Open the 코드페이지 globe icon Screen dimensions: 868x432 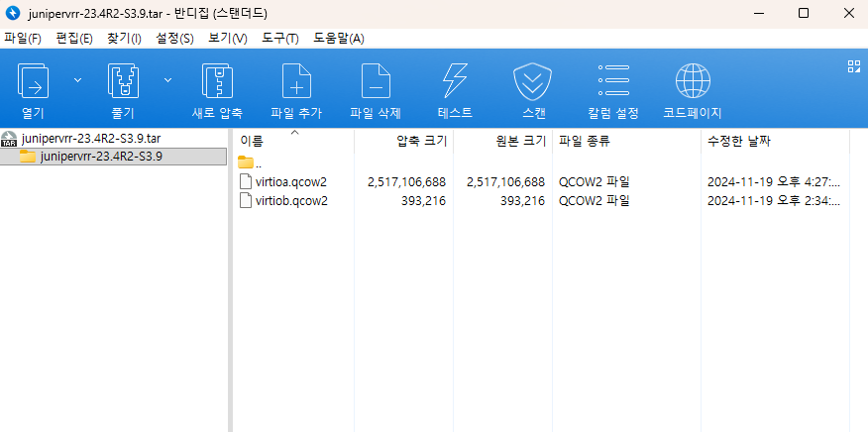(x=693, y=91)
